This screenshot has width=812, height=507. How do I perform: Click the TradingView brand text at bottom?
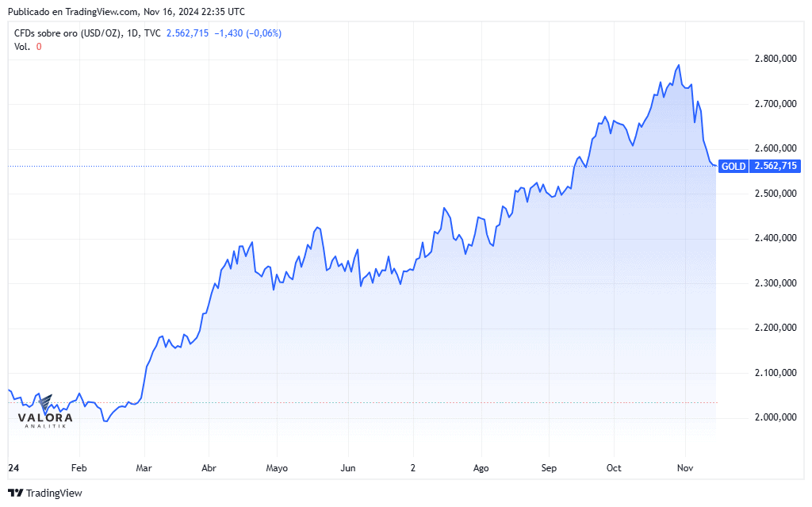pyautogui.click(x=54, y=493)
